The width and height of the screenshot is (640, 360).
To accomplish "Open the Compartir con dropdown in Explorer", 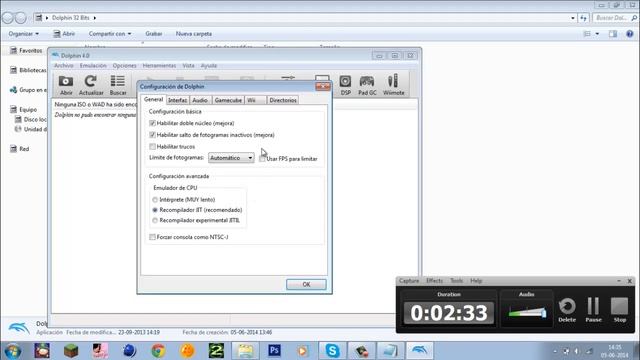I will [x=110, y=34].
